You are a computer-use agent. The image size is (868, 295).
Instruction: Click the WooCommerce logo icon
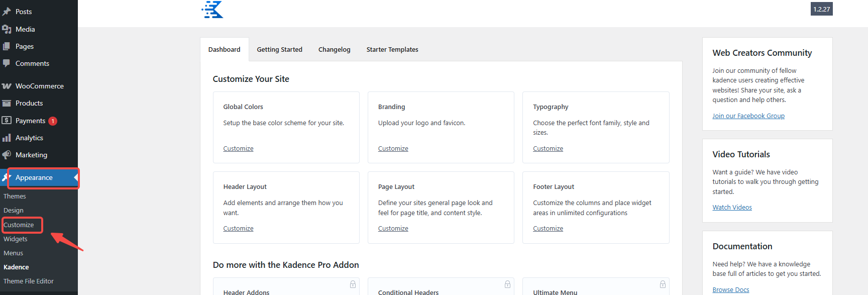point(7,86)
